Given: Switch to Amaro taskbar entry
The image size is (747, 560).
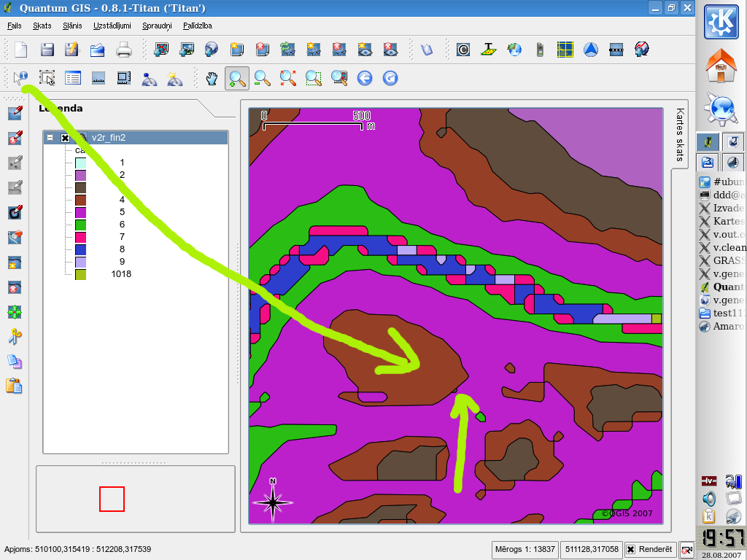Looking at the screenshot, I should [721, 326].
